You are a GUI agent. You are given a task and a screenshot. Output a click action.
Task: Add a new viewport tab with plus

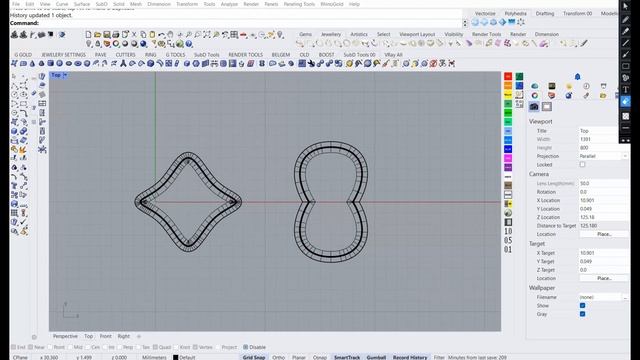coord(139,336)
